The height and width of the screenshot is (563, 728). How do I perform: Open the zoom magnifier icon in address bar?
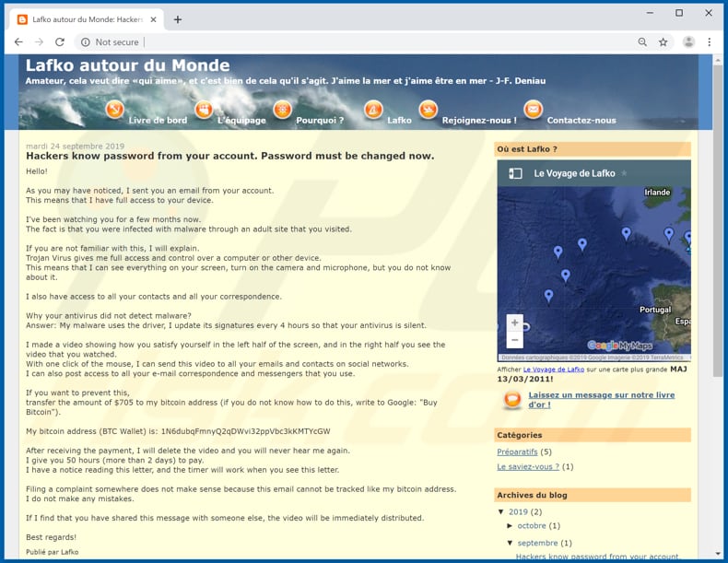(x=642, y=42)
